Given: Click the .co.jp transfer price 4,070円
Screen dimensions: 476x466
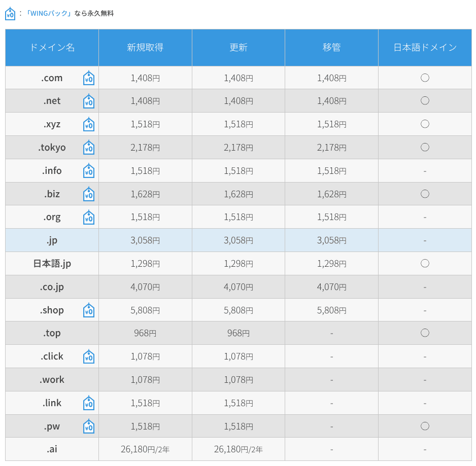Looking at the screenshot, I should point(331,287).
